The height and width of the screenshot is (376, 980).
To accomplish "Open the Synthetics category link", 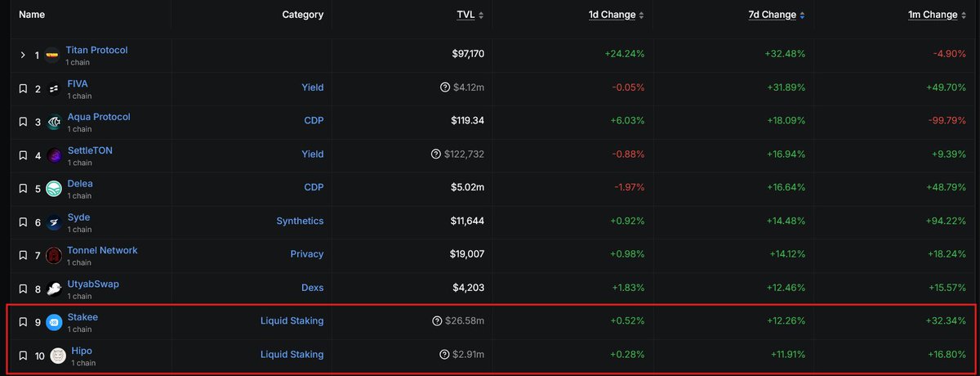I will (x=300, y=221).
